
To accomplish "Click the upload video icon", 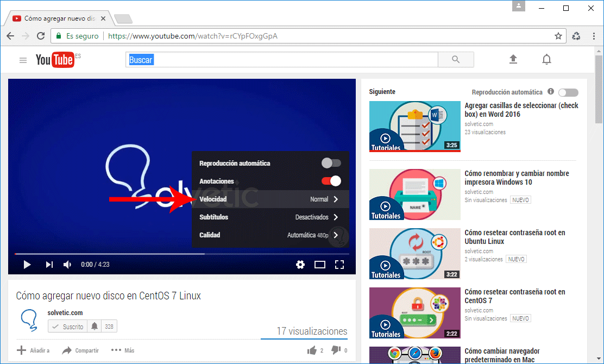I will (x=513, y=59).
